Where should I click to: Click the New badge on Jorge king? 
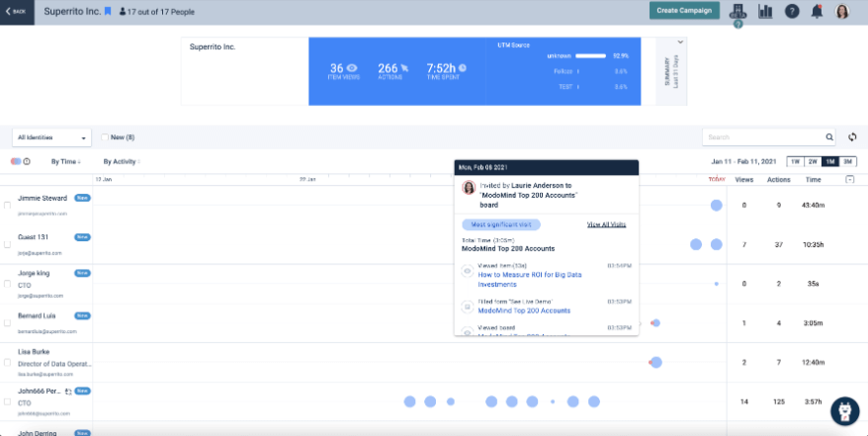tap(82, 273)
